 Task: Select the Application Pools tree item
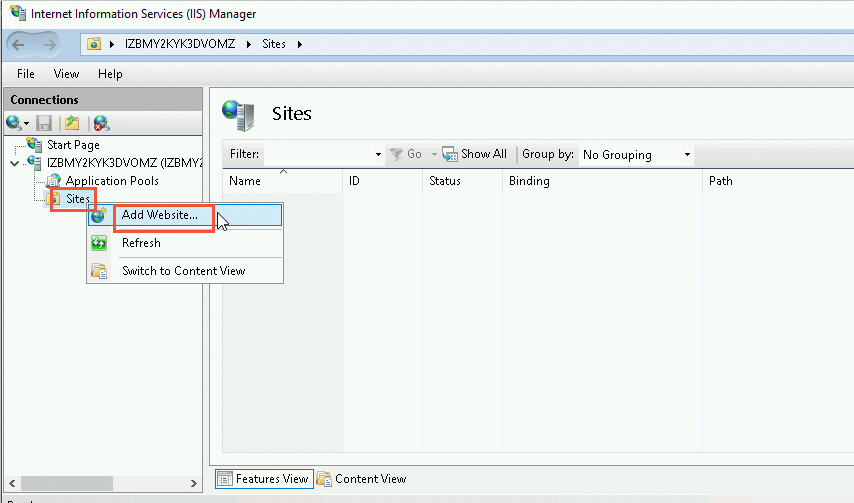(x=112, y=181)
